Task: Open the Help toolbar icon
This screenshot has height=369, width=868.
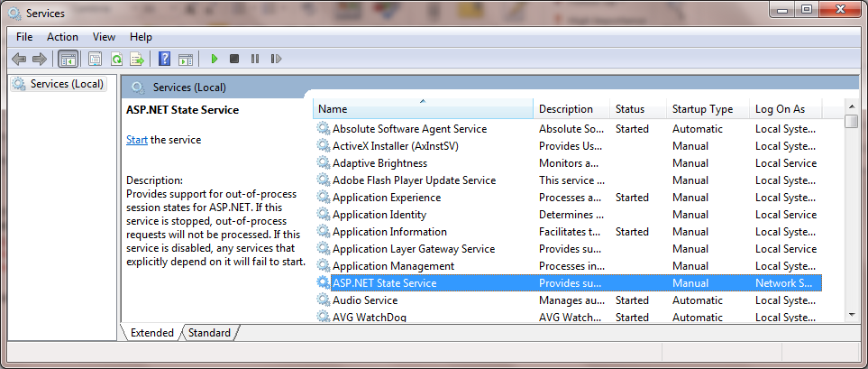Action: 164,59
